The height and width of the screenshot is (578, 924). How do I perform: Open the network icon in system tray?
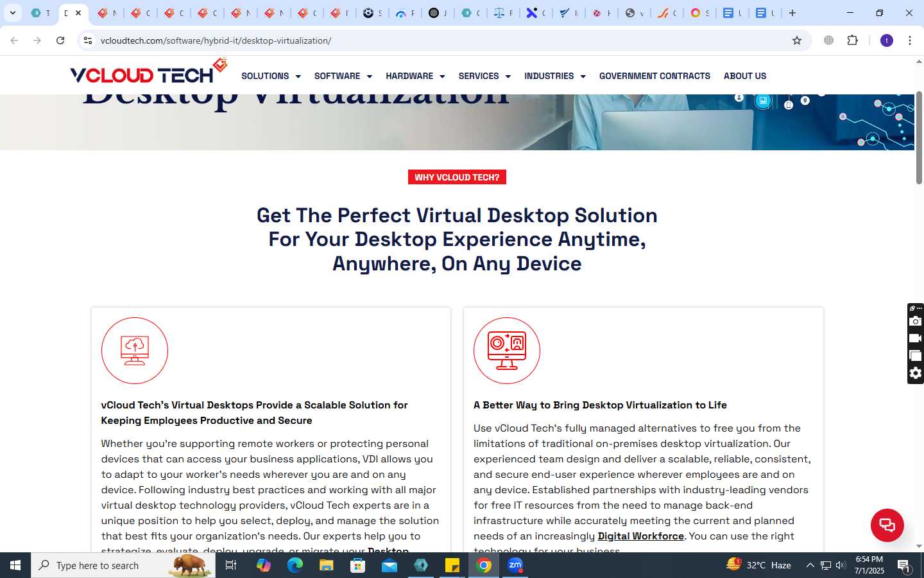point(826,565)
